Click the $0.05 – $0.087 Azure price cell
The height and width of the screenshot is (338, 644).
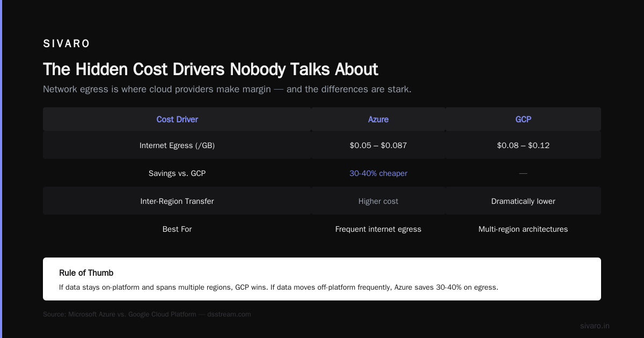(x=378, y=145)
